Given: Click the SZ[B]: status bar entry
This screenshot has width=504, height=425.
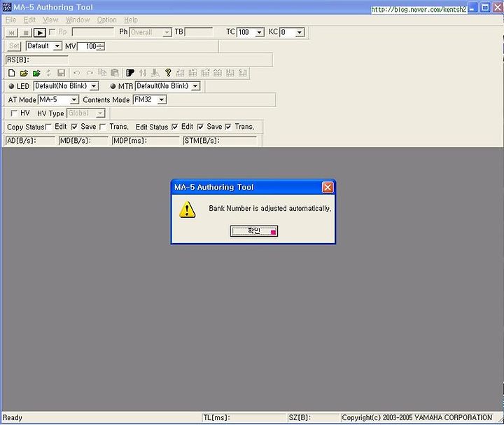Looking at the screenshot, I should [x=313, y=417].
